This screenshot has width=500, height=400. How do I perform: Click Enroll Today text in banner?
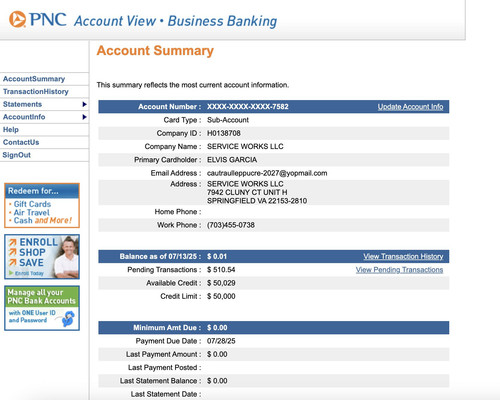tap(29, 273)
